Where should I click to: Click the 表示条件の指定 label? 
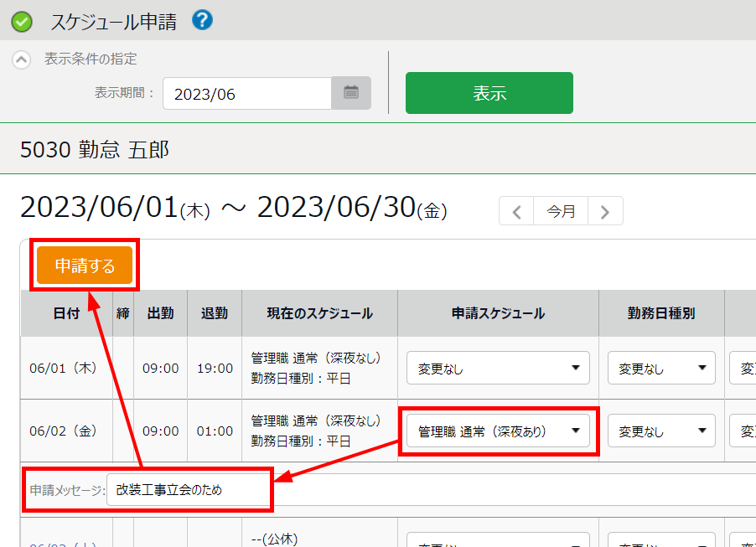point(91,59)
